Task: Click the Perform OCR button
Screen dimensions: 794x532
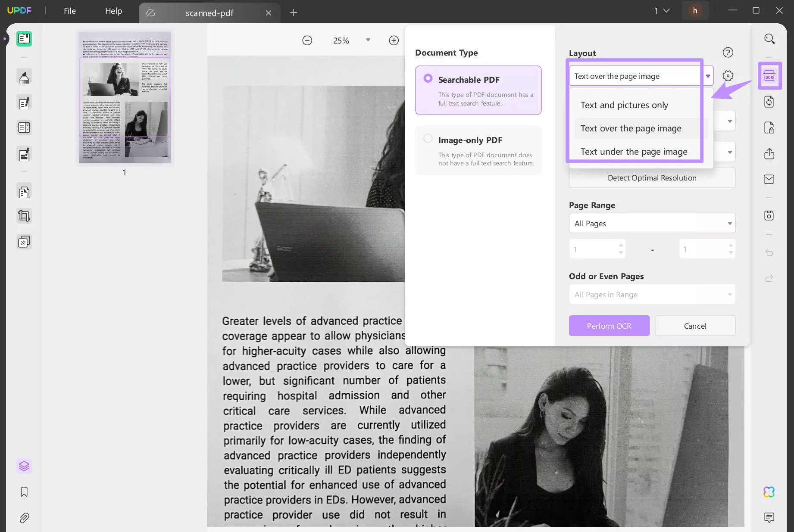Action: tap(609, 326)
